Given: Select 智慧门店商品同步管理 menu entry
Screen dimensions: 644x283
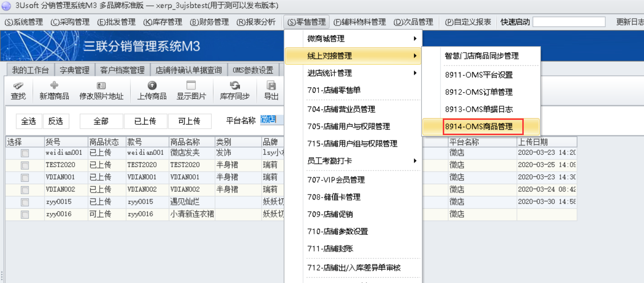Looking at the screenshot, I should pyautogui.click(x=481, y=56).
